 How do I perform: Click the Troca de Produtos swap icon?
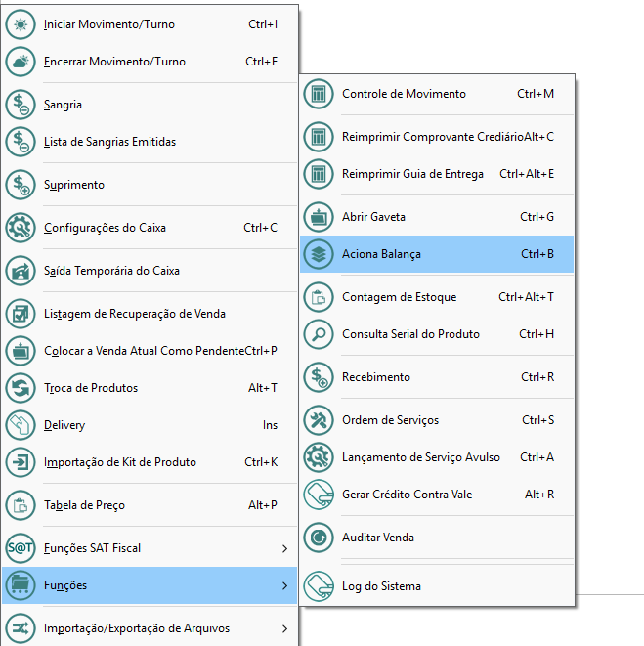click(x=21, y=388)
